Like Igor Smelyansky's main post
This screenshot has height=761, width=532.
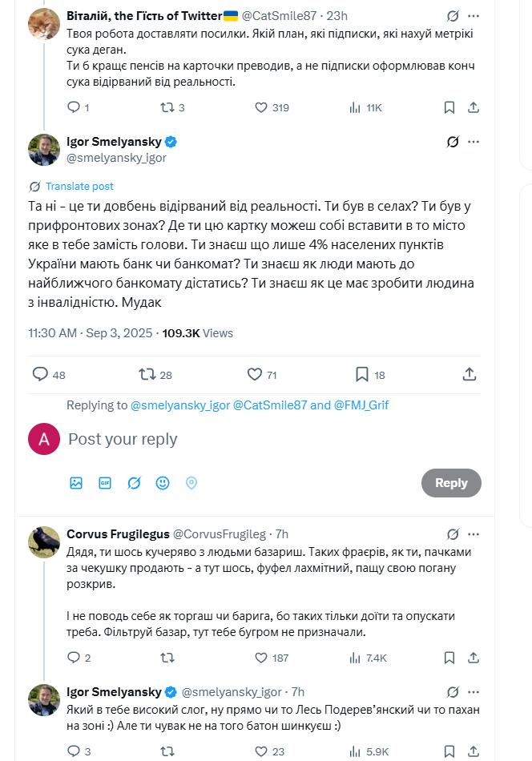click(x=255, y=374)
